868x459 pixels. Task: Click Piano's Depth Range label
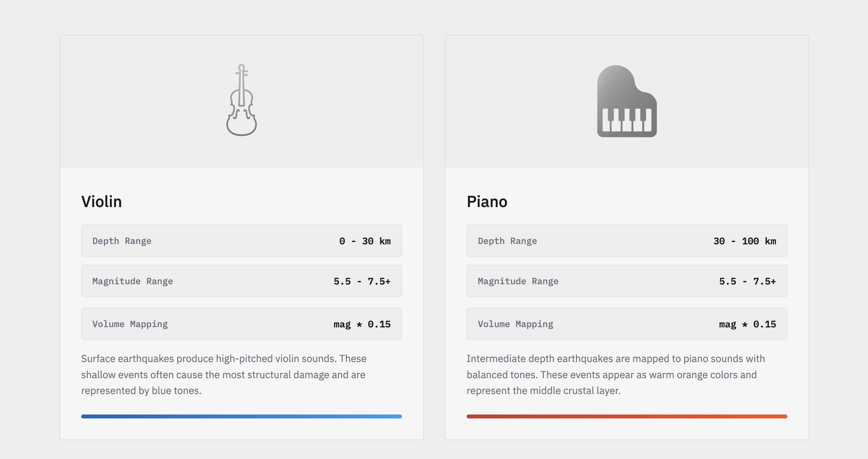point(507,241)
